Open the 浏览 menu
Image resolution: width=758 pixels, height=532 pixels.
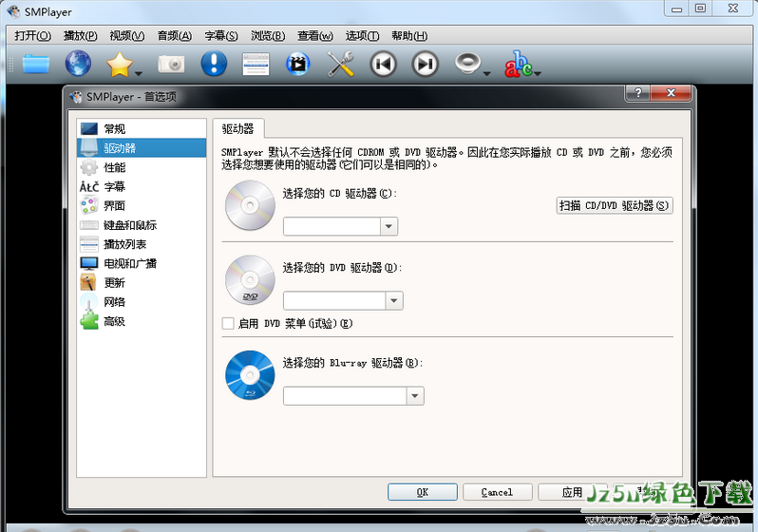tap(268, 36)
